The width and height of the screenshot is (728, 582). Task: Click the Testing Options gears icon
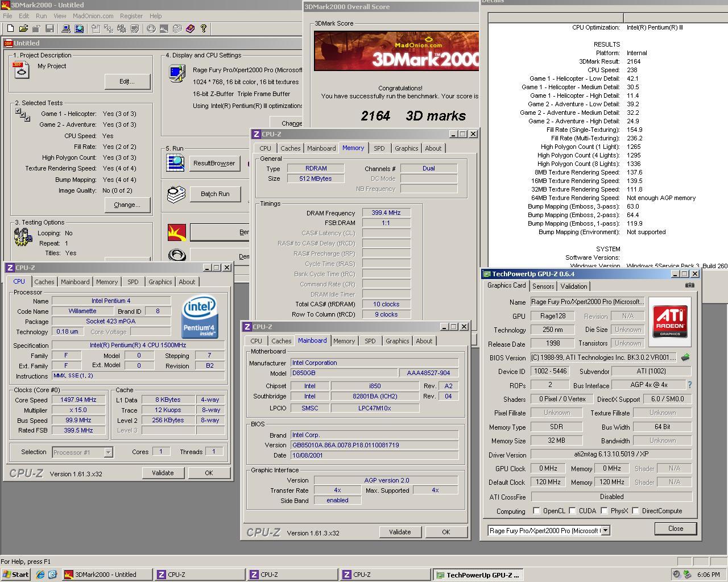tap(23, 236)
